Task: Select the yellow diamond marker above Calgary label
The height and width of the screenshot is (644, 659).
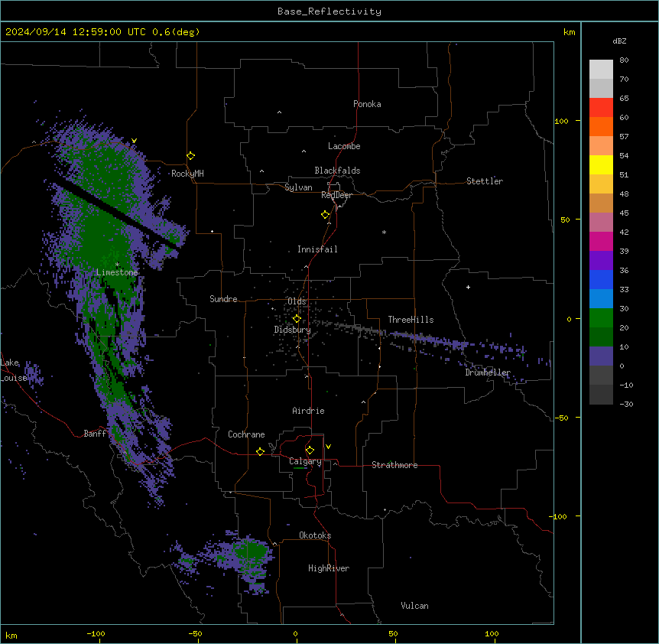Action: coord(310,450)
